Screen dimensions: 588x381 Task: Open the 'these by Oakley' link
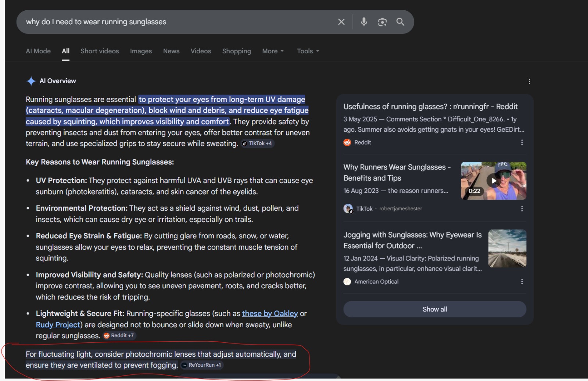[270, 313]
